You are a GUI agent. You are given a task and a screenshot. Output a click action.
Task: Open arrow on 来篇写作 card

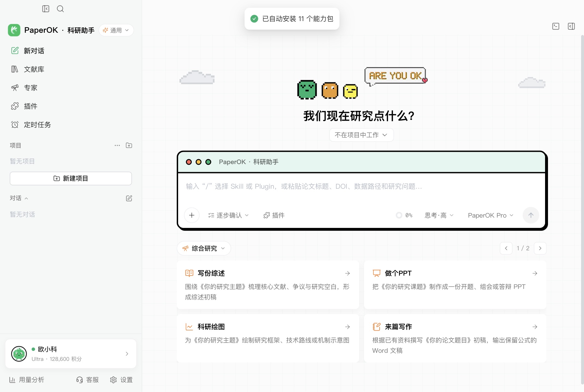(535, 327)
